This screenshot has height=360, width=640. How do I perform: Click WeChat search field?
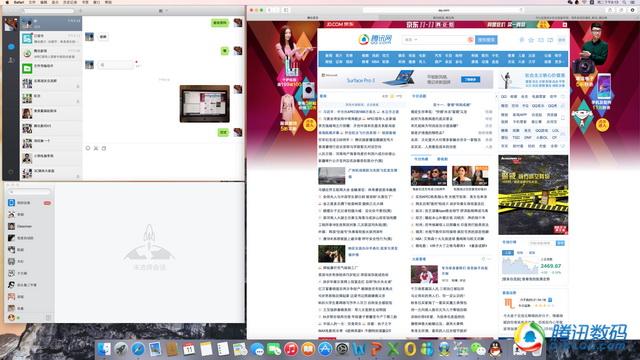(x=49, y=11)
